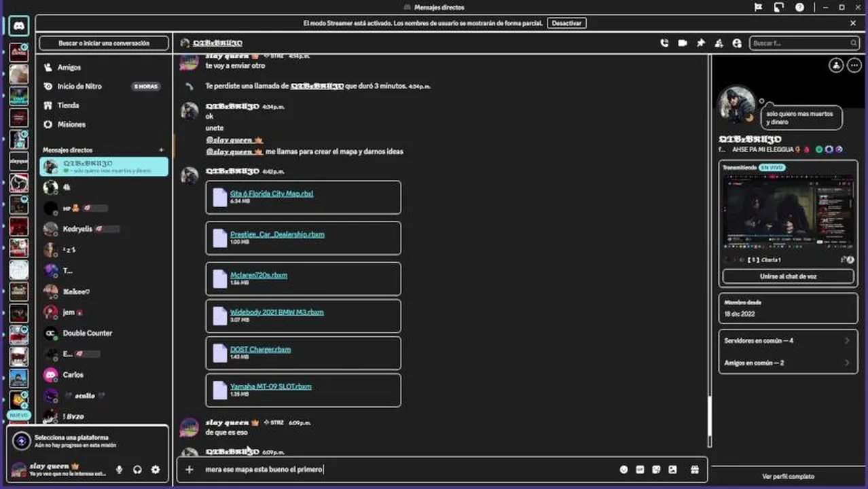Open Misiones
Image resolution: width=868 pixels, height=489 pixels.
(x=103, y=124)
